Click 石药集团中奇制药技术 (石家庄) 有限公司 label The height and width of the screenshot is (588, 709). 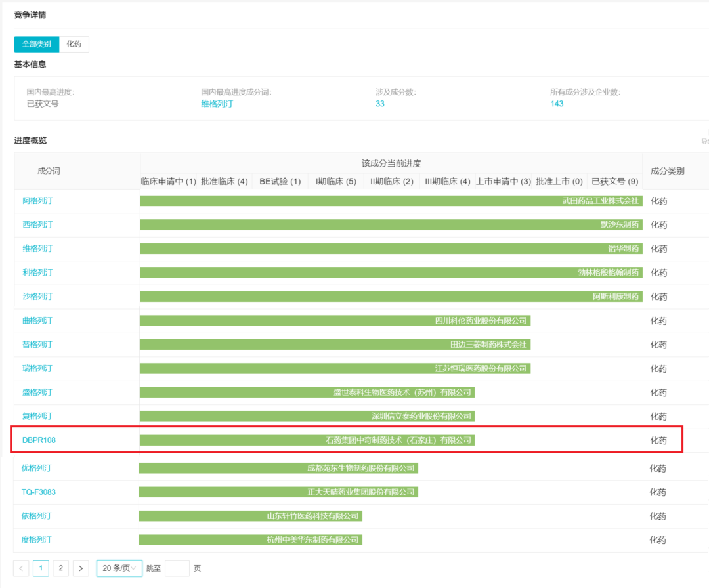tap(399, 440)
